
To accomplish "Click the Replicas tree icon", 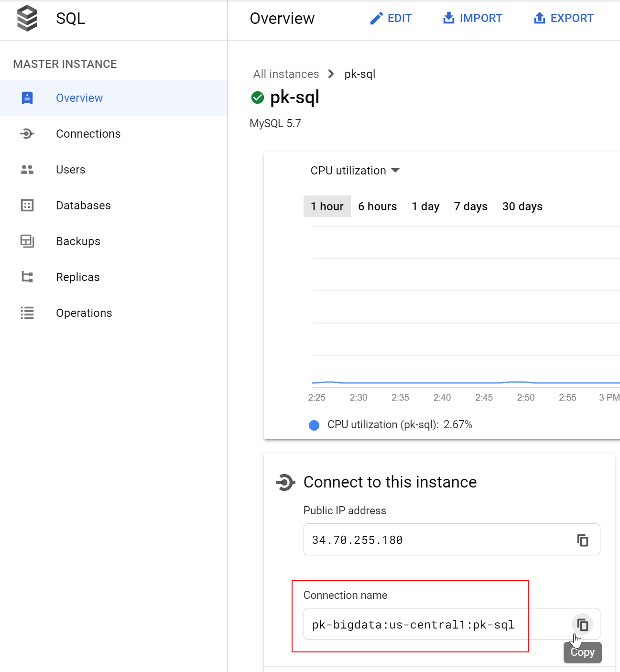I will (27, 277).
